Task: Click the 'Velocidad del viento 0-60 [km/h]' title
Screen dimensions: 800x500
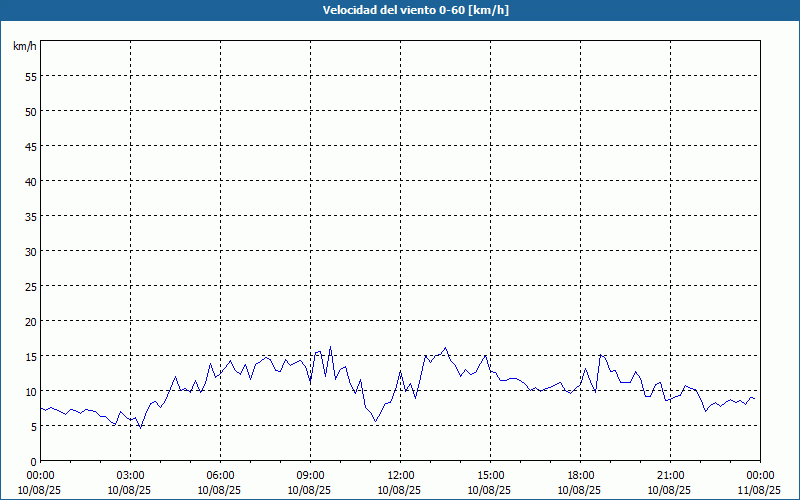Action: click(416, 10)
